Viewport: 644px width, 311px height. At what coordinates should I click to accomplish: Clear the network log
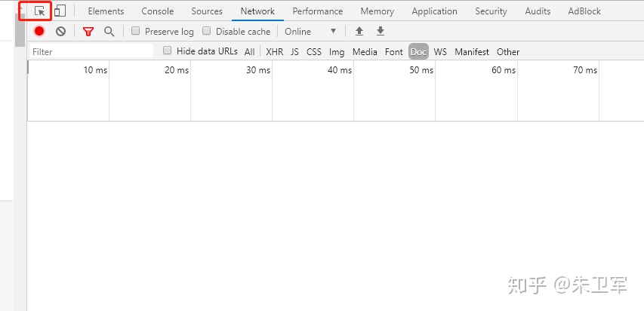[61, 31]
